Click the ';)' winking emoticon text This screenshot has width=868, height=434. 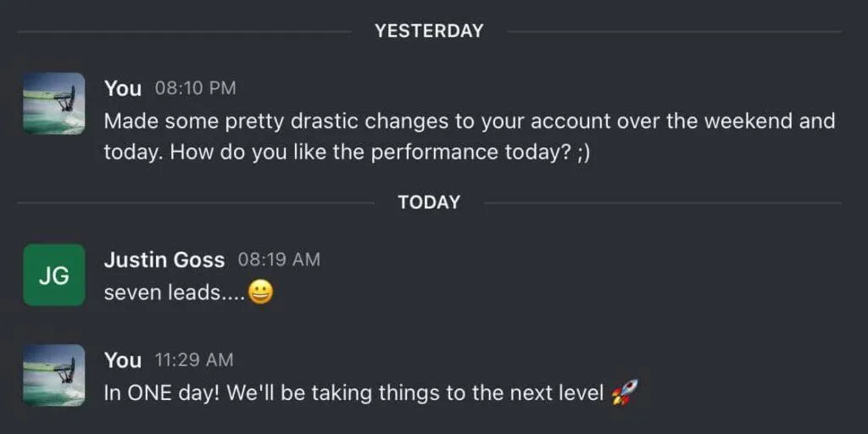click(583, 153)
